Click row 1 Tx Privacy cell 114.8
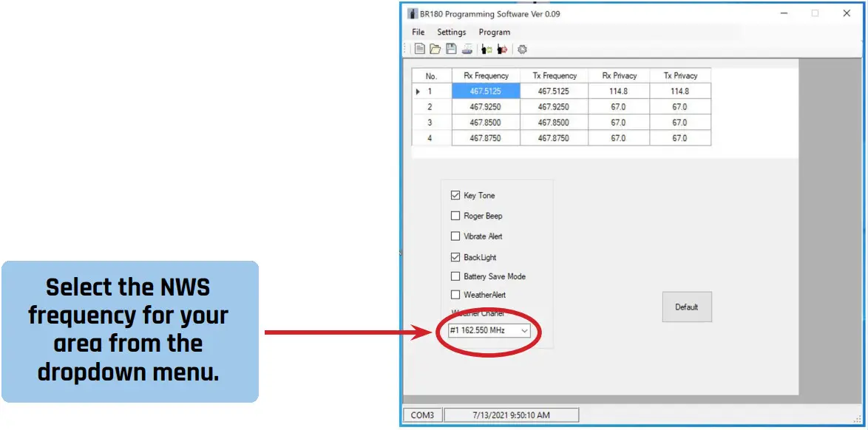Image resolution: width=868 pixels, height=430 pixels. pos(680,92)
